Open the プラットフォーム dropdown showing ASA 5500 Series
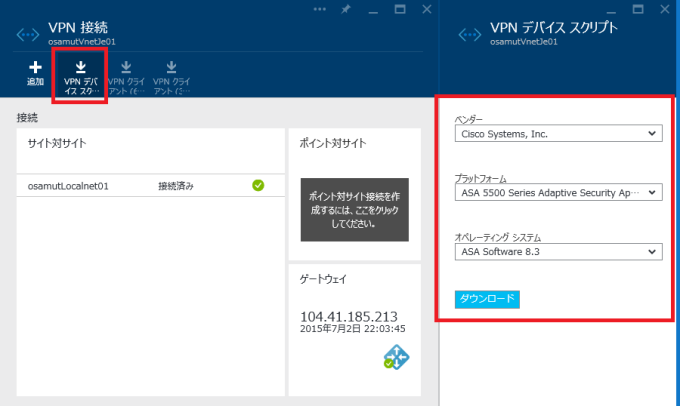This screenshot has height=406, width=680. [559, 192]
